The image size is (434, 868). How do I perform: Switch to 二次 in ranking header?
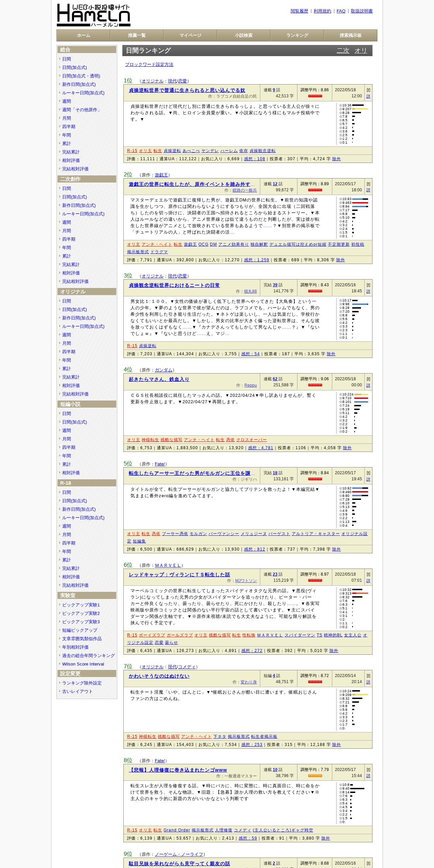[343, 51]
